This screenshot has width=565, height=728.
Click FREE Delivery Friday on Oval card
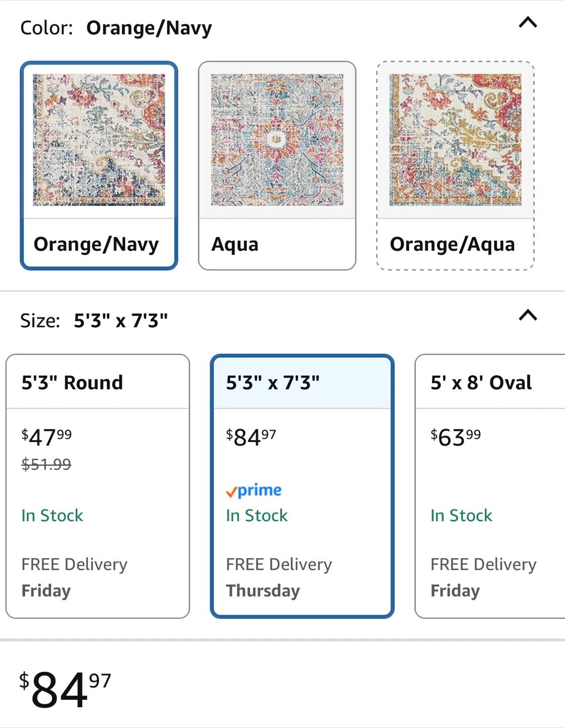tap(483, 577)
